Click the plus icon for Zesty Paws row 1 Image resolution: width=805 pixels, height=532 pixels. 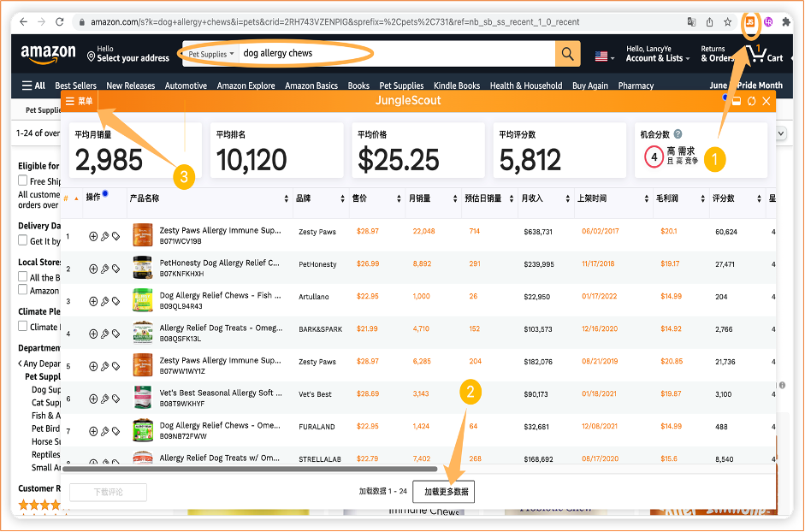point(93,236)
